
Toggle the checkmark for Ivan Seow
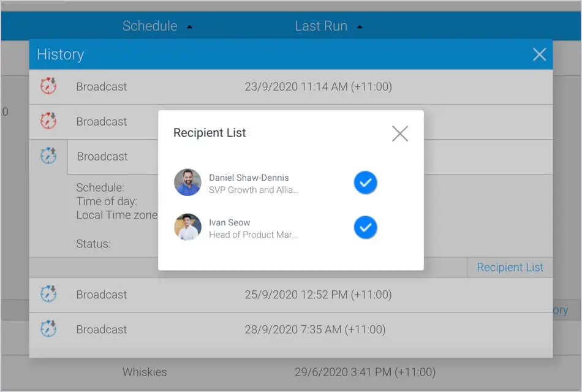coord(365,227)
